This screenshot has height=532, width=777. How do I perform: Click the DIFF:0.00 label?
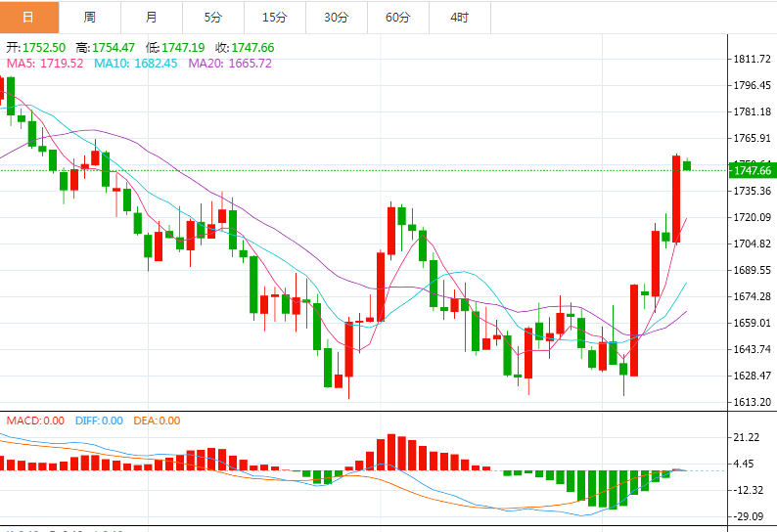99,421
